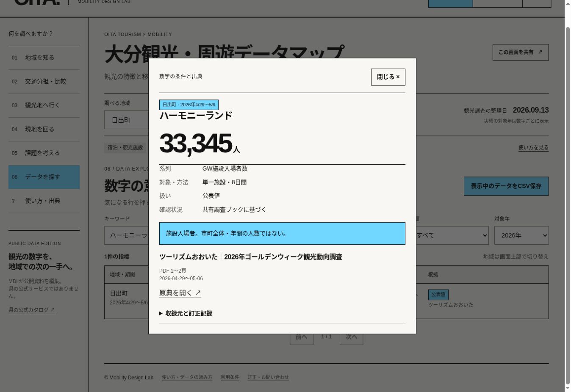Expand 収録元と訂正記録 details

tap(186, 313)
